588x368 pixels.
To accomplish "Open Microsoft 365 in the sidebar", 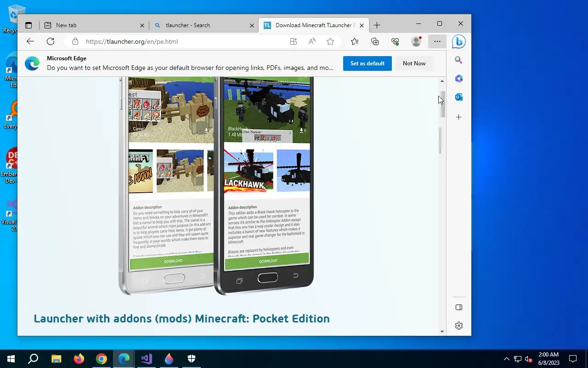I will point(458,79).
